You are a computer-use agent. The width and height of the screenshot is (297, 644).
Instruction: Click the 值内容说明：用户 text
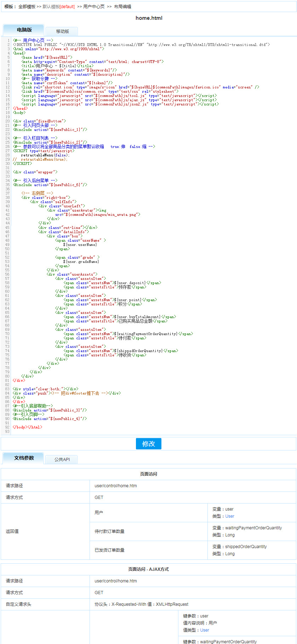click(200, 623)
